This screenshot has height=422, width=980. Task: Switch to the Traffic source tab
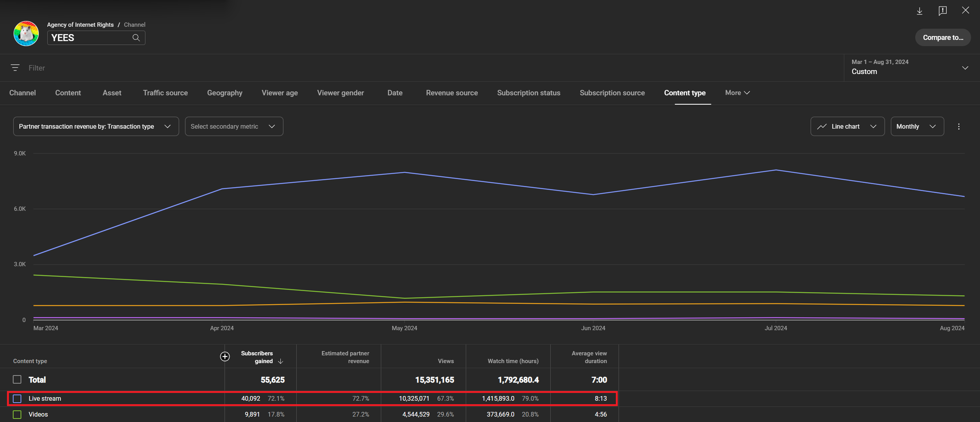coord(165,93)
